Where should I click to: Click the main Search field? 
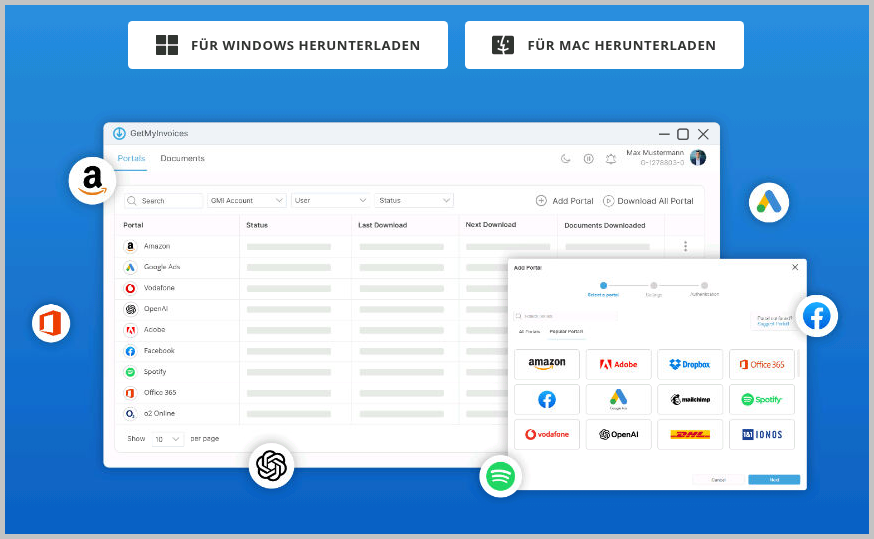click(x=163, y=201)
